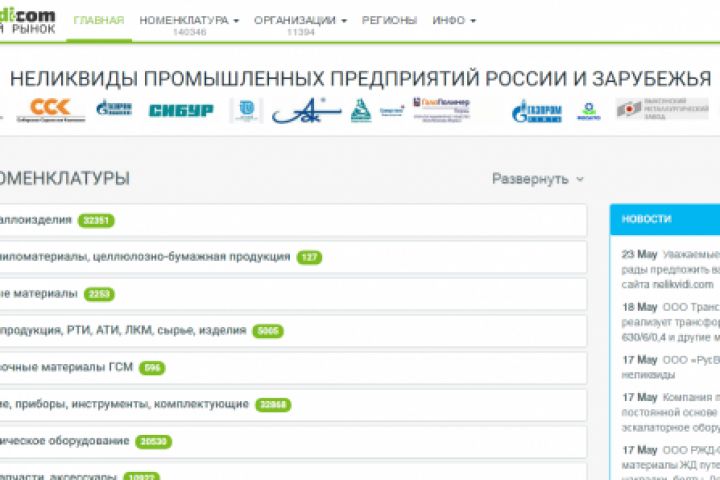This screenshot has height=480, width=720.
Task: Open the НОМЕНКЛАТУРА dropdown menu
Action: (x=189, y=20)
